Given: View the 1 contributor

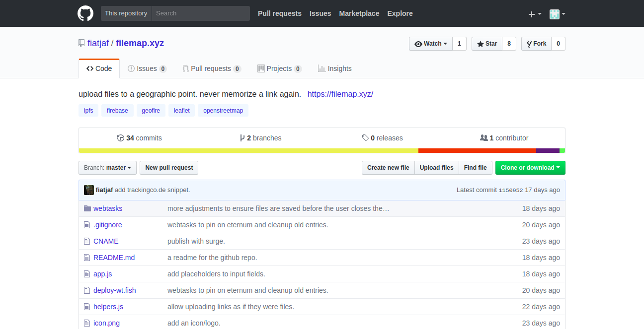Looking at the screenshot, I should click(x=504, y=138).
